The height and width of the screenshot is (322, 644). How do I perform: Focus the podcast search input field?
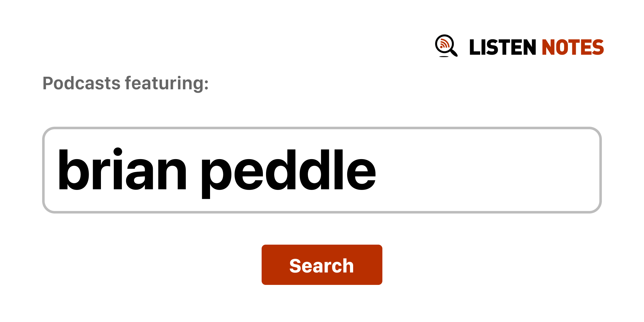click(x=321, y=170)
